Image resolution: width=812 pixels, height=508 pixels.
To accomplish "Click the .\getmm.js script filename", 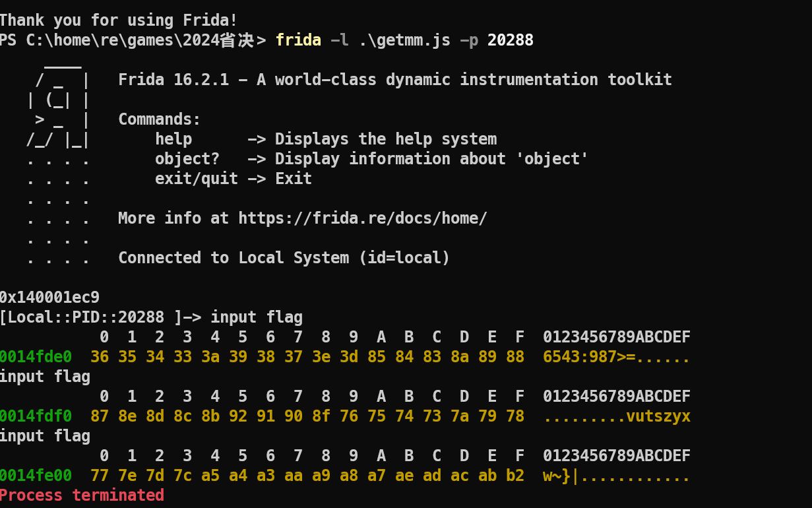I will 404,40.
